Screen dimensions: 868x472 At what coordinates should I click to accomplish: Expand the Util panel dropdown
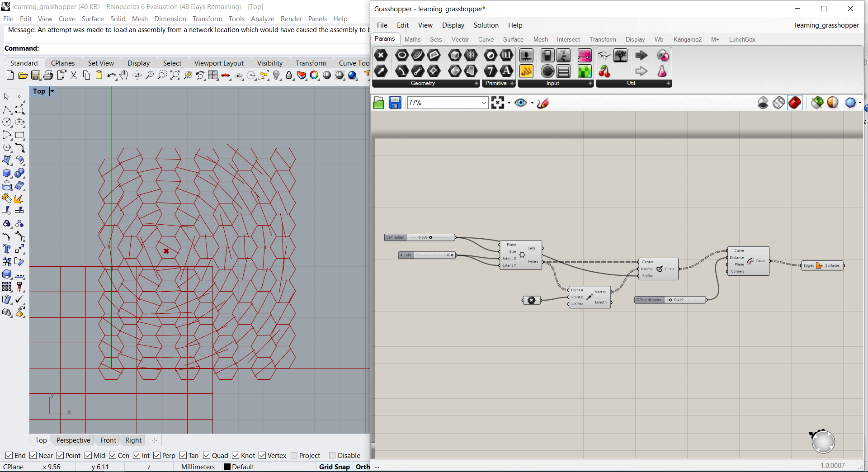pos(668,84)
